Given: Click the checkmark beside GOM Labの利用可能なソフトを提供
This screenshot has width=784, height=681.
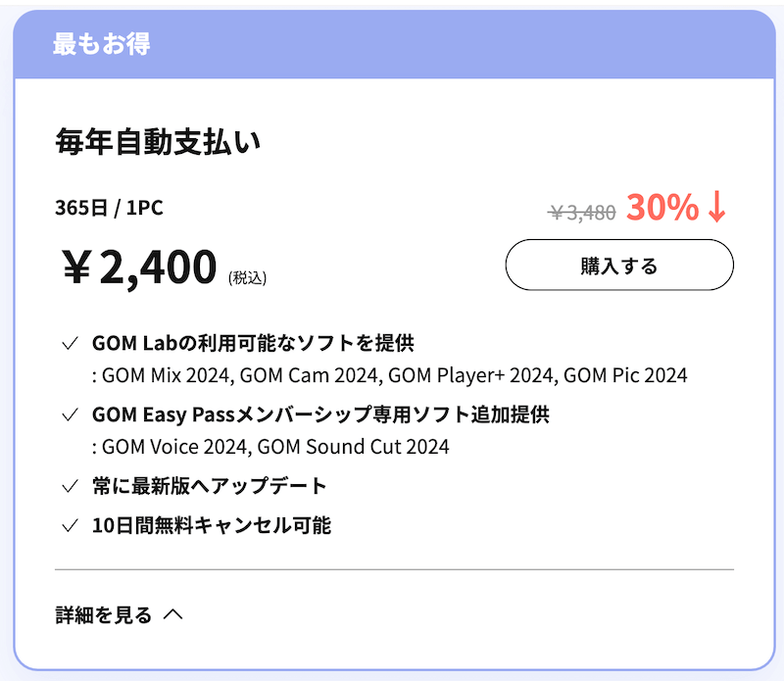Looking at the screenshot, I should click(x=70, y=344).
